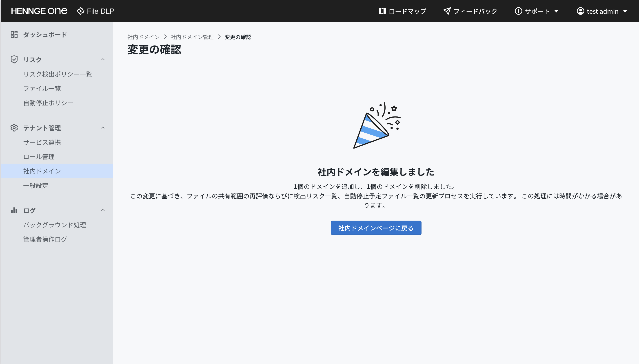
Task: Click the roadmap map icon
Action: click(382, 11)
